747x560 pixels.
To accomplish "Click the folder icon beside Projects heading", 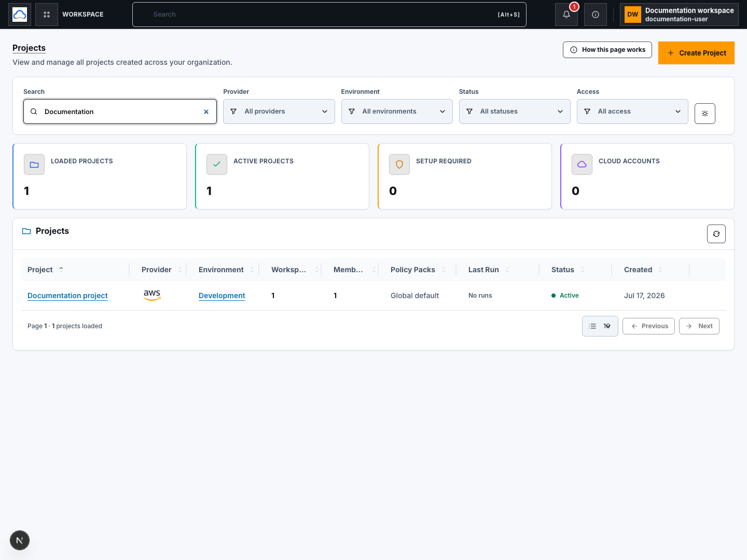I will pos(26,231).
